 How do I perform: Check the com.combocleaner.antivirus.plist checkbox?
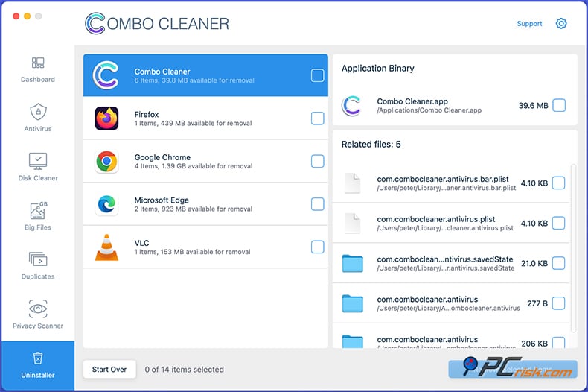[558, 223]
